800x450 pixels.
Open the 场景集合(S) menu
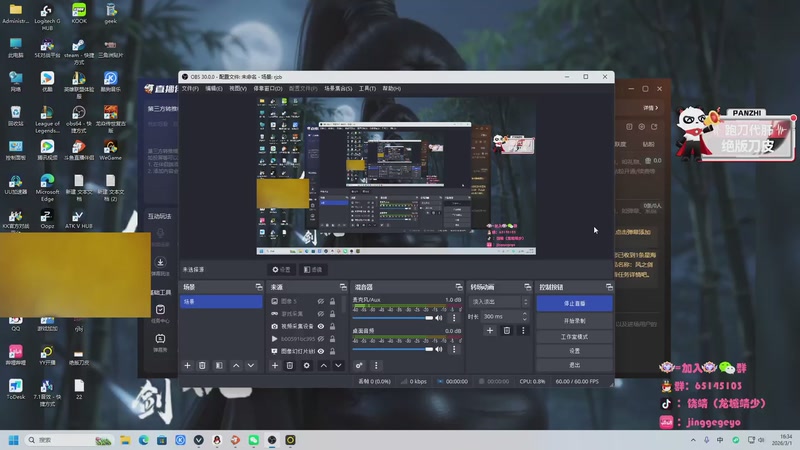338,89
